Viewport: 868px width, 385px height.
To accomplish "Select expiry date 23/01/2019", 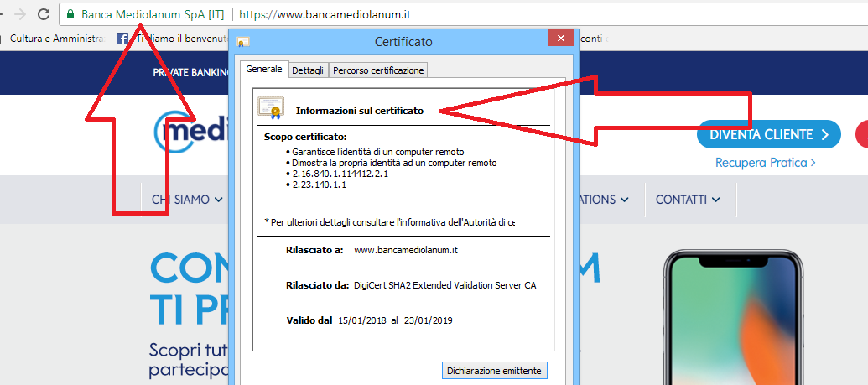I will click(428, 320).
